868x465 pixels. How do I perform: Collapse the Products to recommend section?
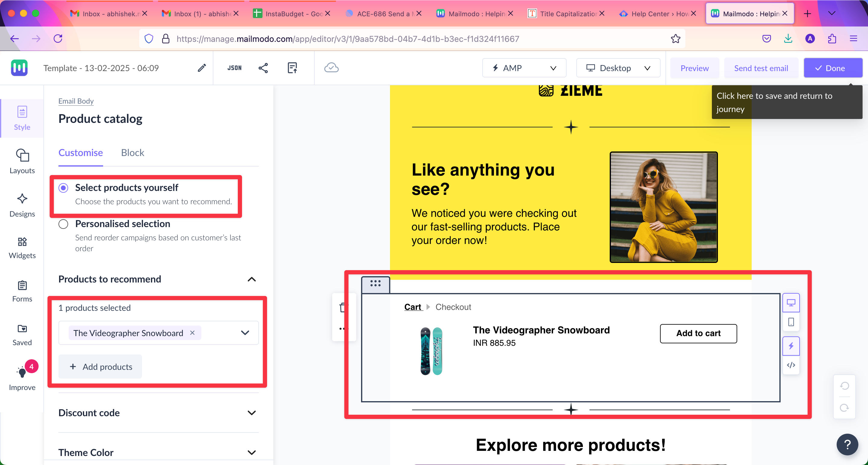(251, 279)
